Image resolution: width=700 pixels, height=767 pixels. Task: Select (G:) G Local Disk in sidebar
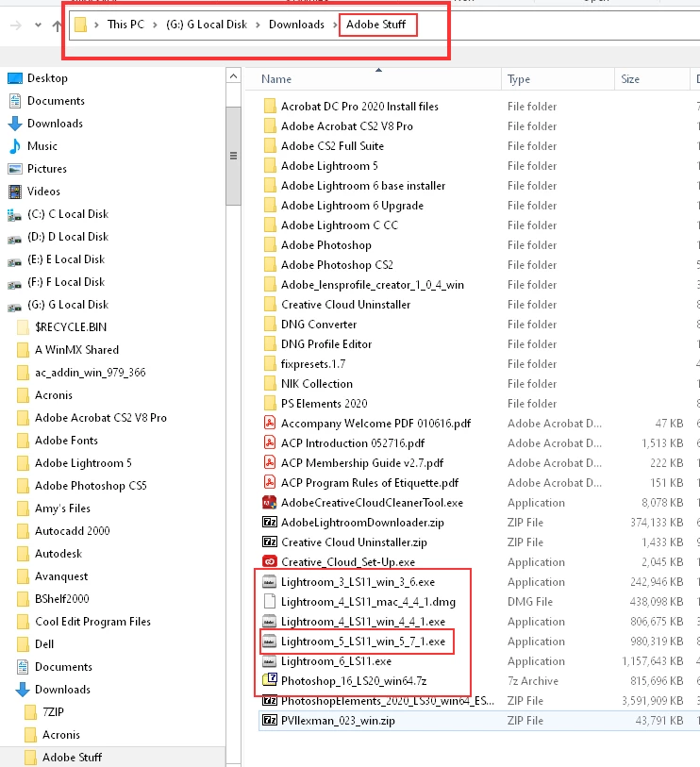pyautogui.click(x=68, y=305)
